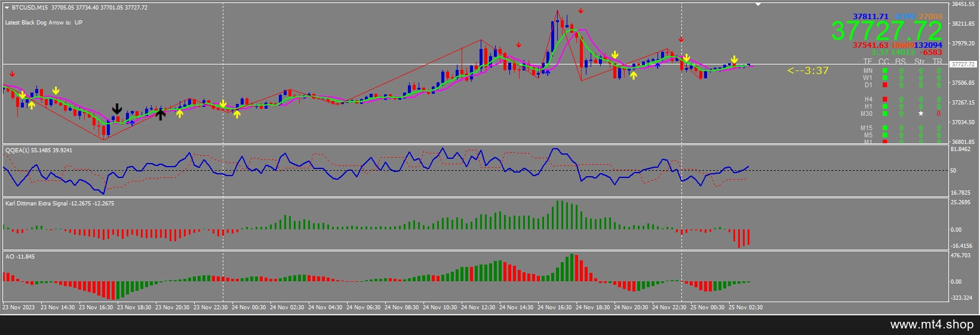Click the TR column header

[x=937, y=62]
